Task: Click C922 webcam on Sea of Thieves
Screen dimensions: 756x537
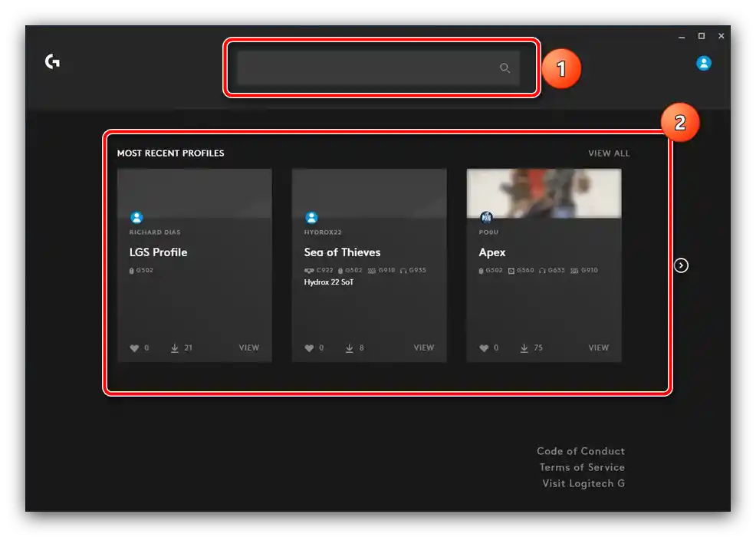Action: tap(318, 270)
